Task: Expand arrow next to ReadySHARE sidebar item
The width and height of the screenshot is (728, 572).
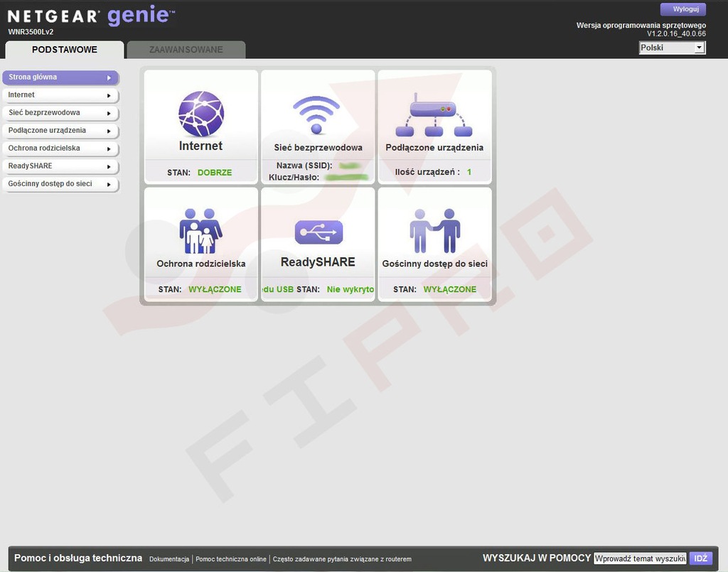Action: (x=109, y=166)
